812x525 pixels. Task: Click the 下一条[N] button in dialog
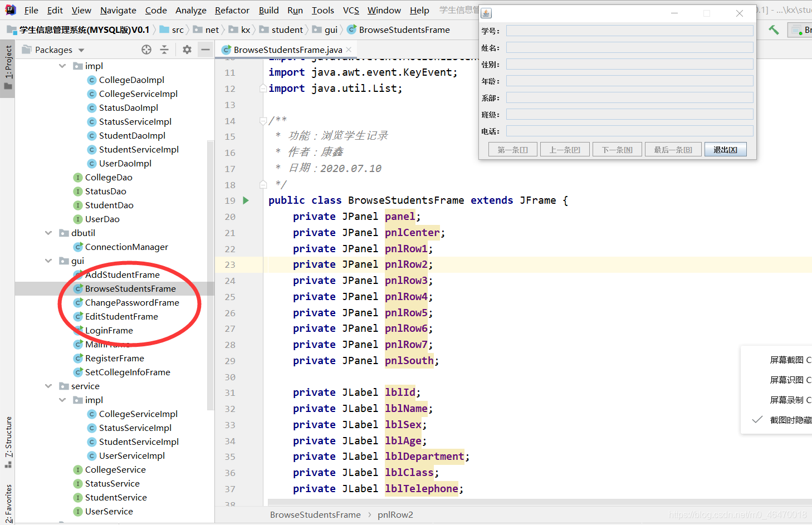coord(617,150)
